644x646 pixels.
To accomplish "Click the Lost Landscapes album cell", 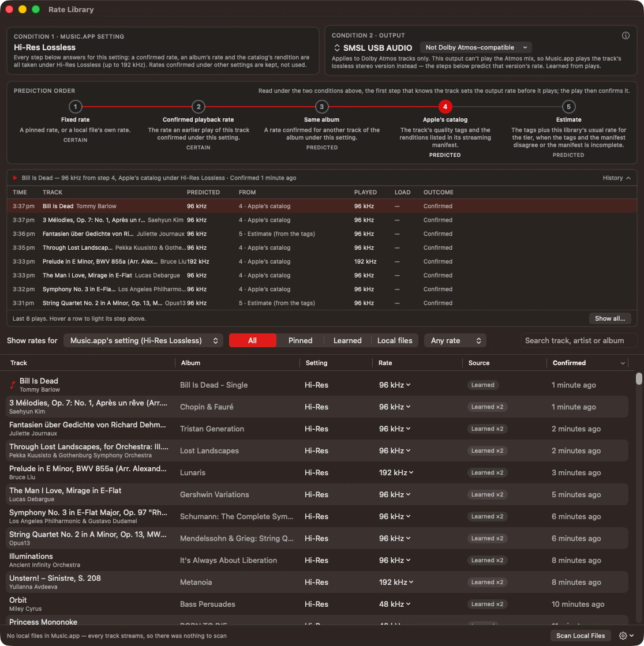I will tap(209, 450).
